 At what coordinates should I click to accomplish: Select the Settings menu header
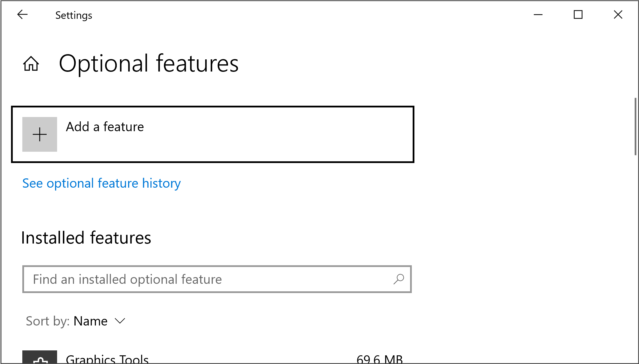tap(73, 14)
